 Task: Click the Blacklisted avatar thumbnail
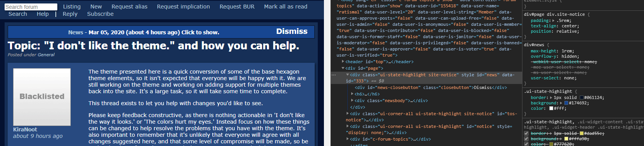[42, 97]
